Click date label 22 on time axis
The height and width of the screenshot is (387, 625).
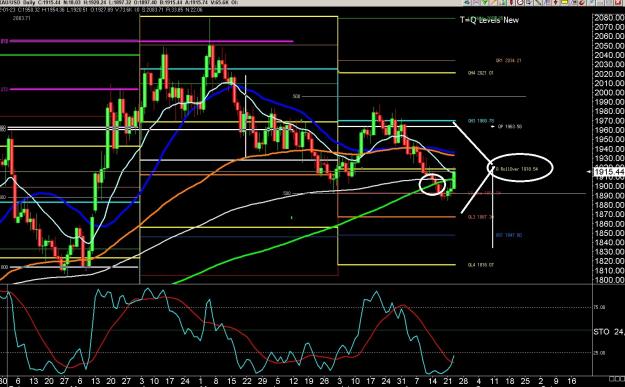pos(247,381)
